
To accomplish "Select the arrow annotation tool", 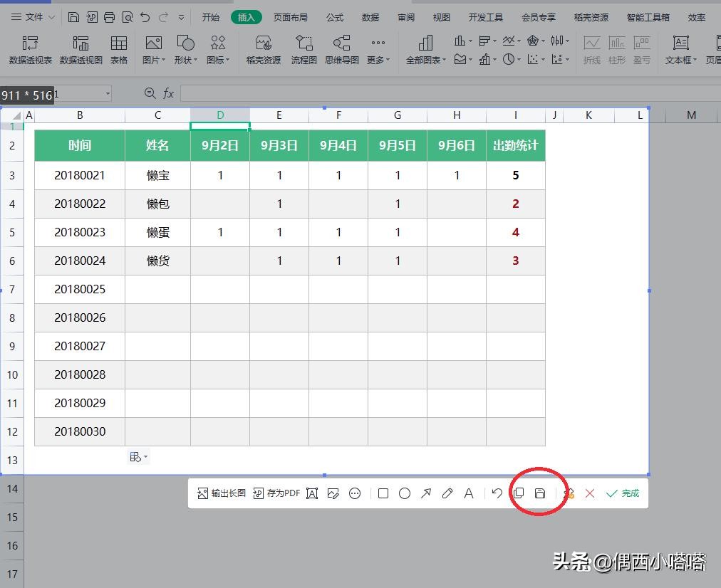I will [426, 493].
